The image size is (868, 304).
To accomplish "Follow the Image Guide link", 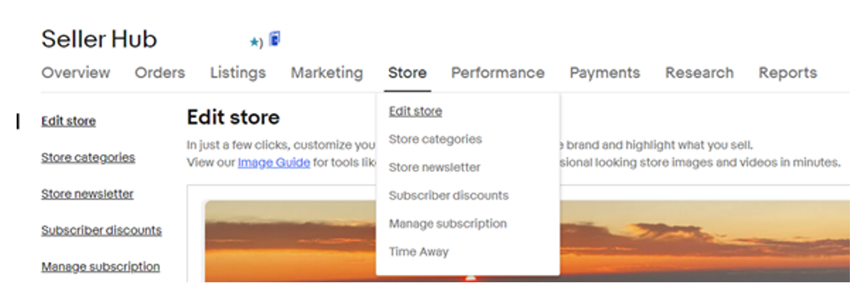I will pos(274,163).
